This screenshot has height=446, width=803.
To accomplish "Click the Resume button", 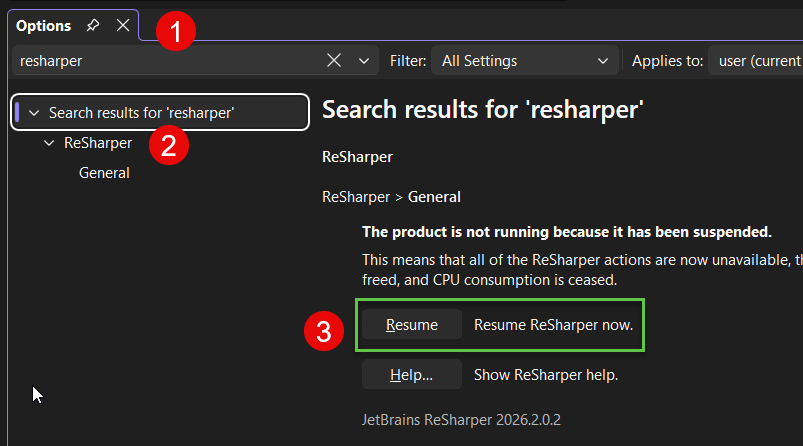I will tap(412, 325).
